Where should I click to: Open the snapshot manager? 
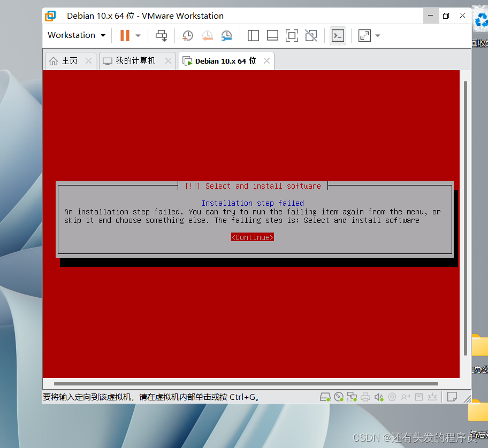coord(227,35)
